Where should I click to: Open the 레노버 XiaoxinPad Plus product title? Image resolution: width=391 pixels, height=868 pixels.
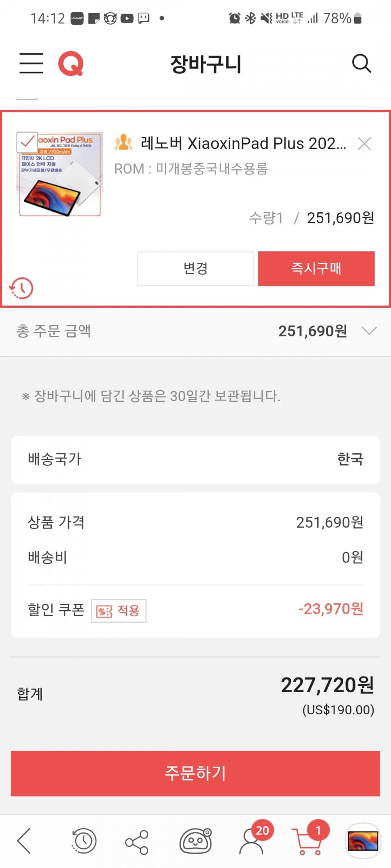(244, 143)
